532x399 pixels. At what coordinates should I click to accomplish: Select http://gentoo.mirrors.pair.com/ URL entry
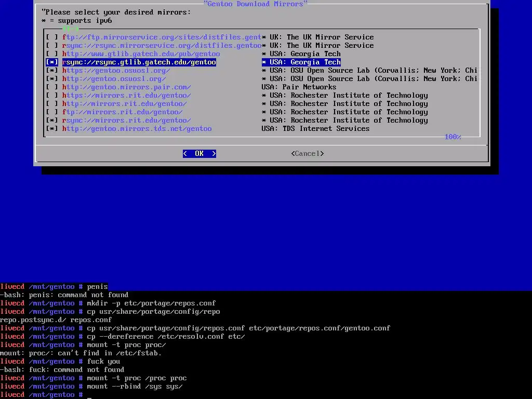(x=127, y=87)
